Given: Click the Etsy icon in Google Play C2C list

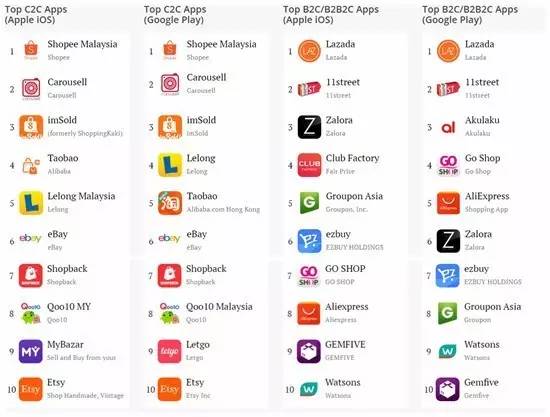Looking at the screenshot, I should [x=170, y=389].
